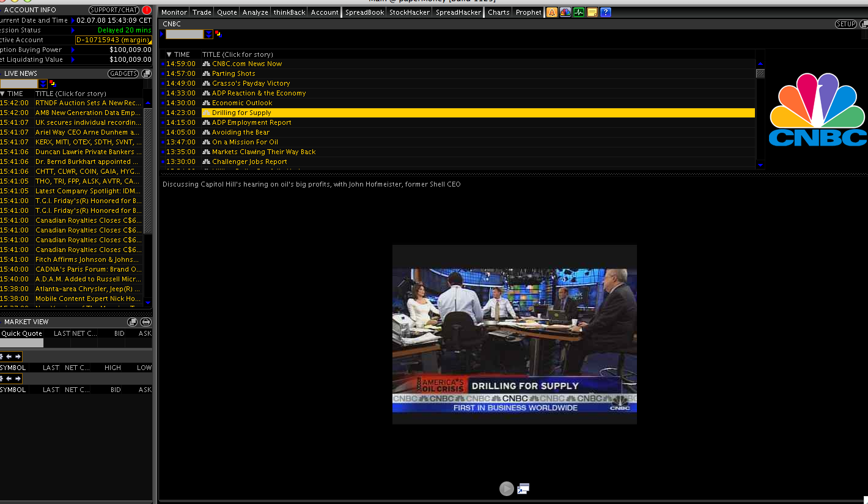The width and height of the screenshot is (868, 504).
Task: Click the left arrow above the SYMBOL HIGH LOW table
Action: click(x=9, y=357)
